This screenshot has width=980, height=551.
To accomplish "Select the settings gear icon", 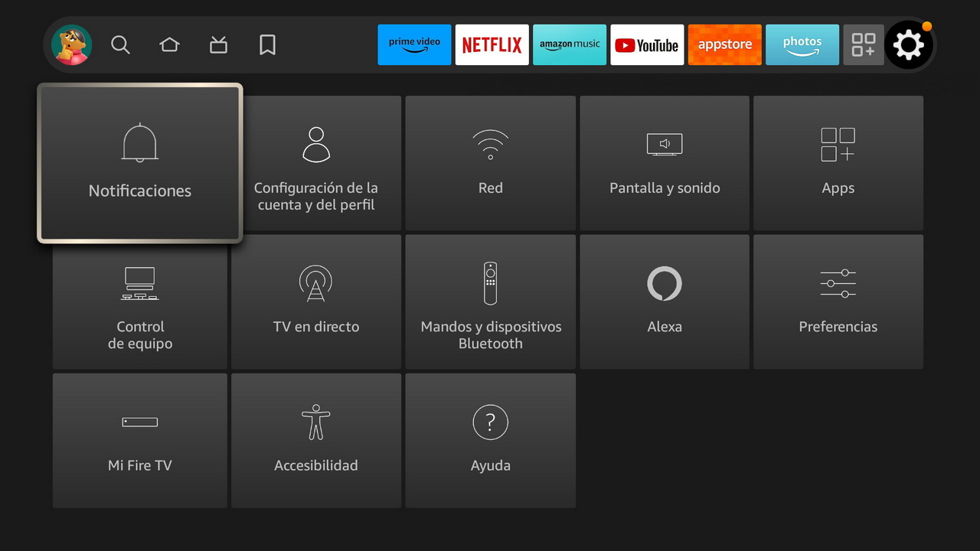I will click(x=909, y=45).
